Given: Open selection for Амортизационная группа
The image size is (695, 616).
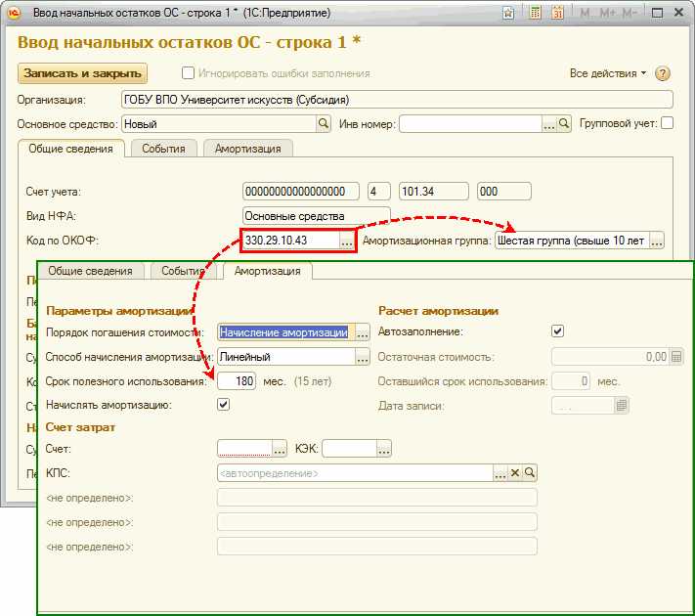Looking at the screenshot, I should (x=657, y=241).
